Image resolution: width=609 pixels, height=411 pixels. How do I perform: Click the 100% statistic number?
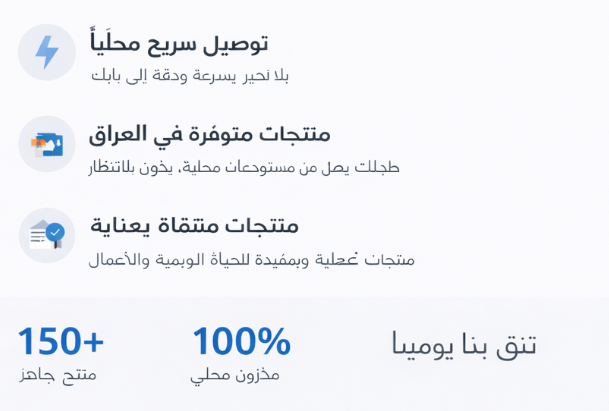(x=242, y=342)
